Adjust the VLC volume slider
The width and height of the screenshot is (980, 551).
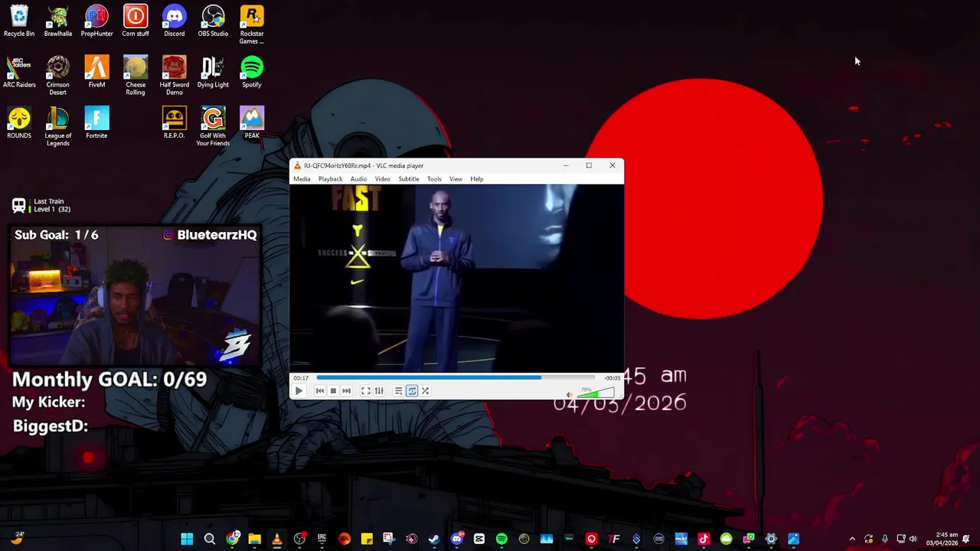click(x=596, y=393)
